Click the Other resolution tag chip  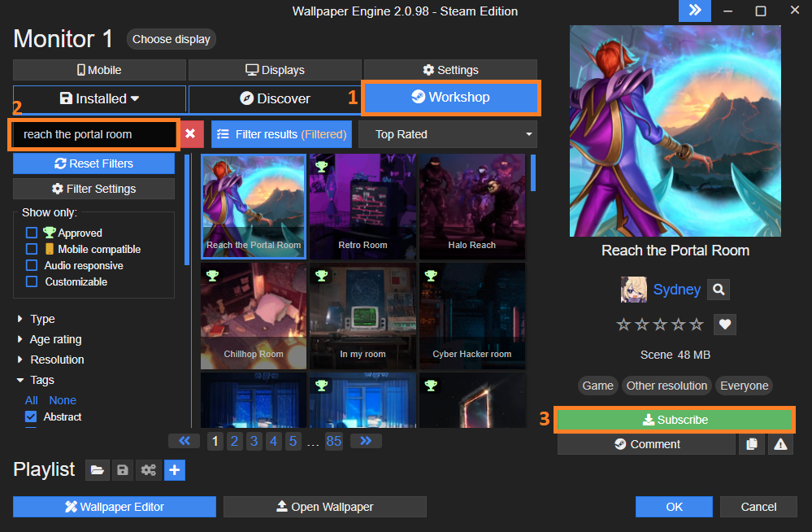pos(667,386)
